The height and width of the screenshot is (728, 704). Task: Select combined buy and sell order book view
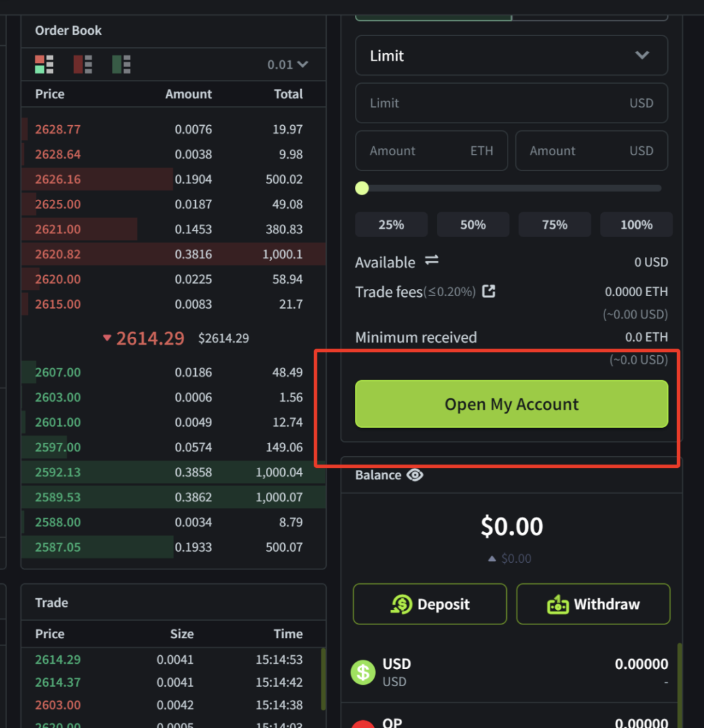tap(44, 64)
